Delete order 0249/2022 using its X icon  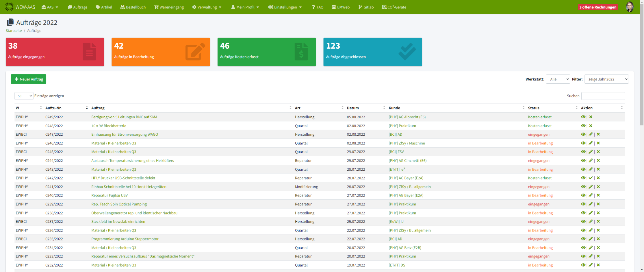coord(591,117)
